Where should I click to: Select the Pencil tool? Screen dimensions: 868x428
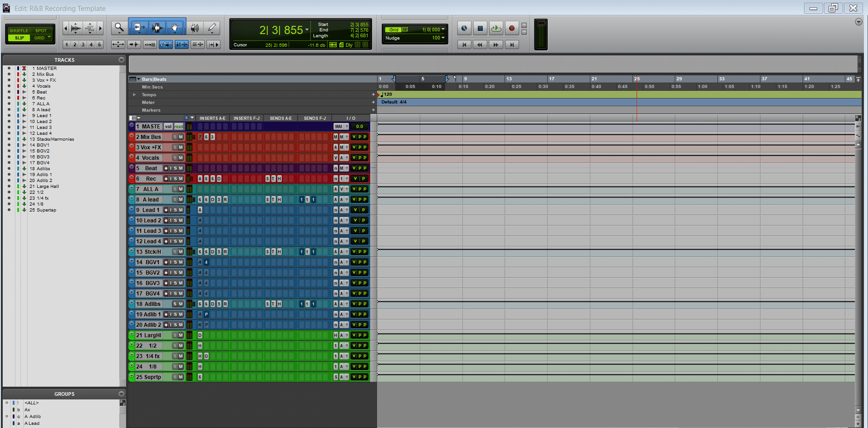click(x=211, y=28)
